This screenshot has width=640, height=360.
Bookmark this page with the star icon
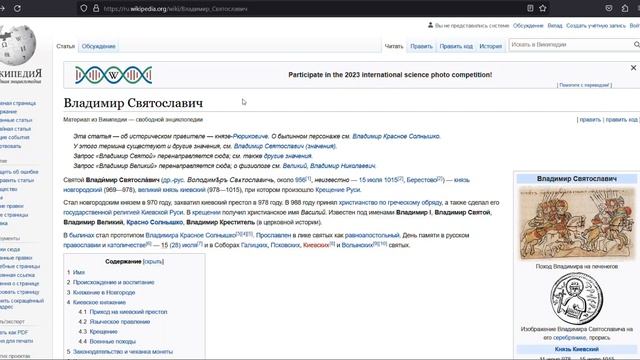pos(542,8)
